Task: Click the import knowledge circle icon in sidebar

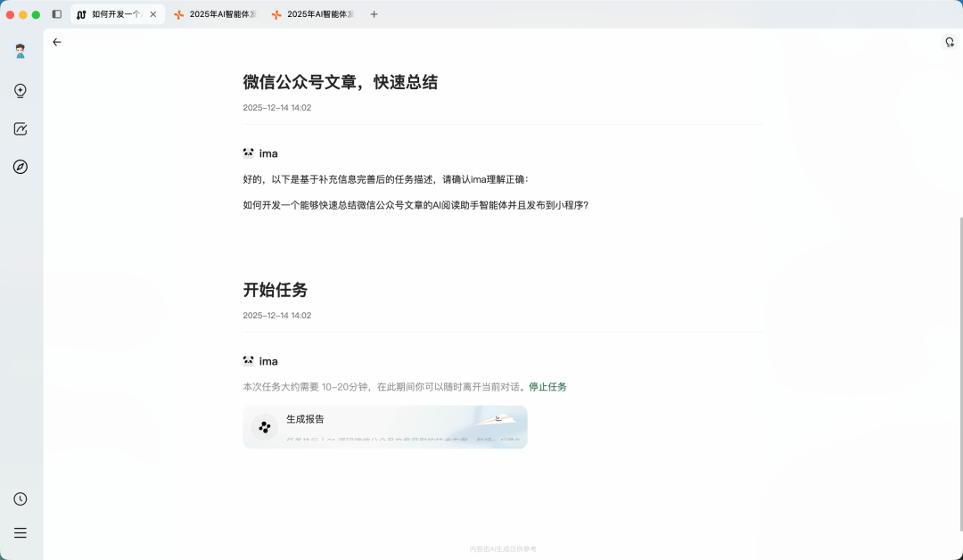Action: click(x=20, y=90)
